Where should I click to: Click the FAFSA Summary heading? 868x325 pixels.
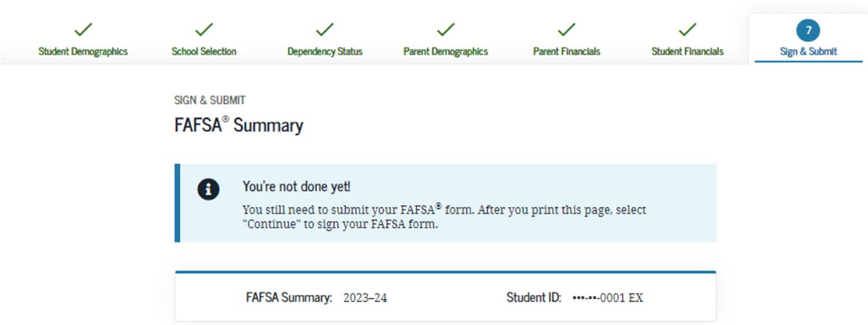pyautogui.click(x=238, y=125)
